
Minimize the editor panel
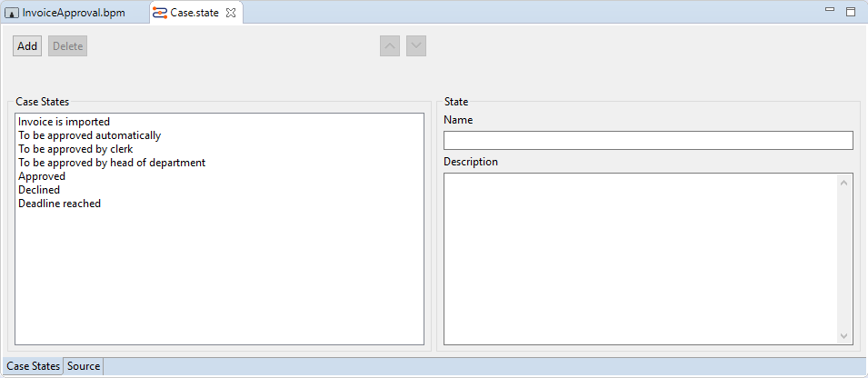tap(829, 11)
